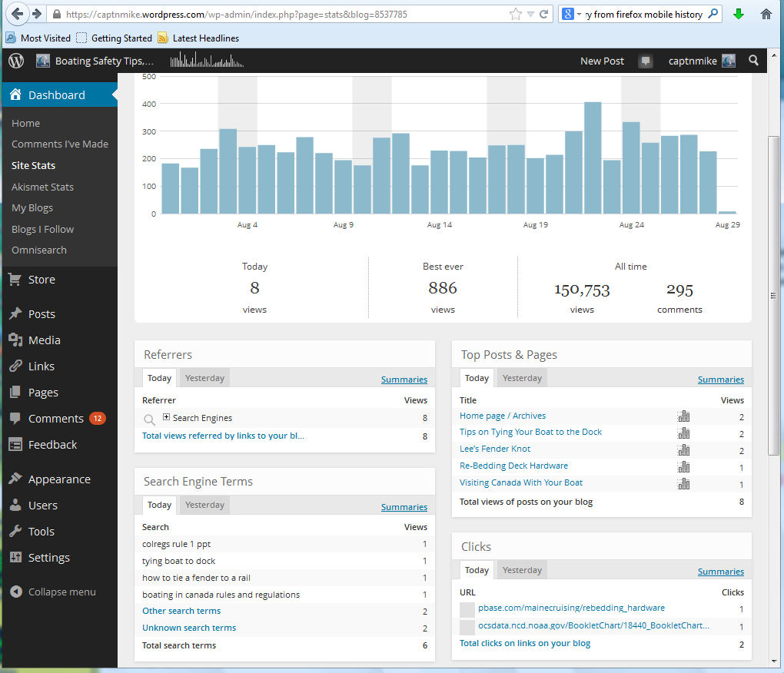Click the admin bar search magnifier
The height and width of the screenshot is (673, 784).
[753, 61]
